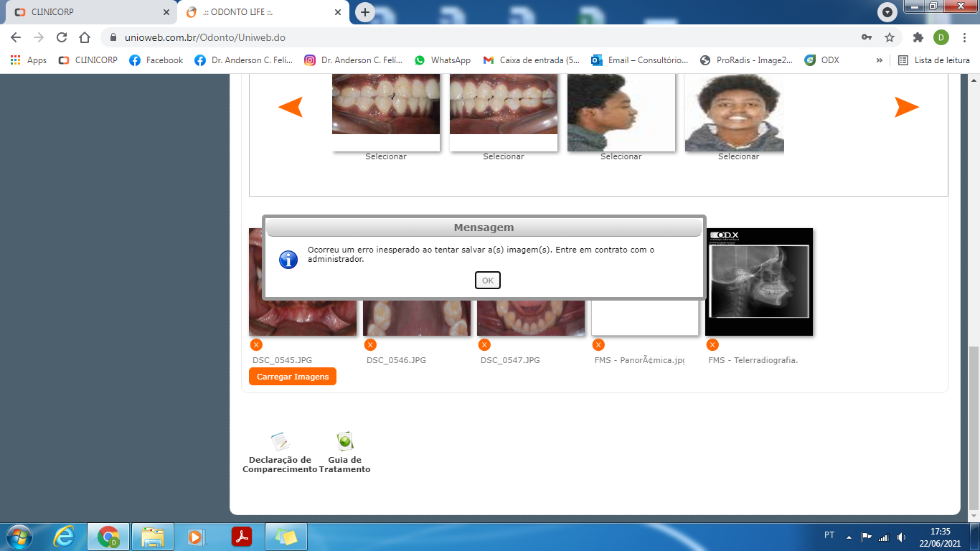Open the Apps bookmarks shortcut
Image resolution: width=980 pixels, height=551 pixels.
click(x=29, y=60)
